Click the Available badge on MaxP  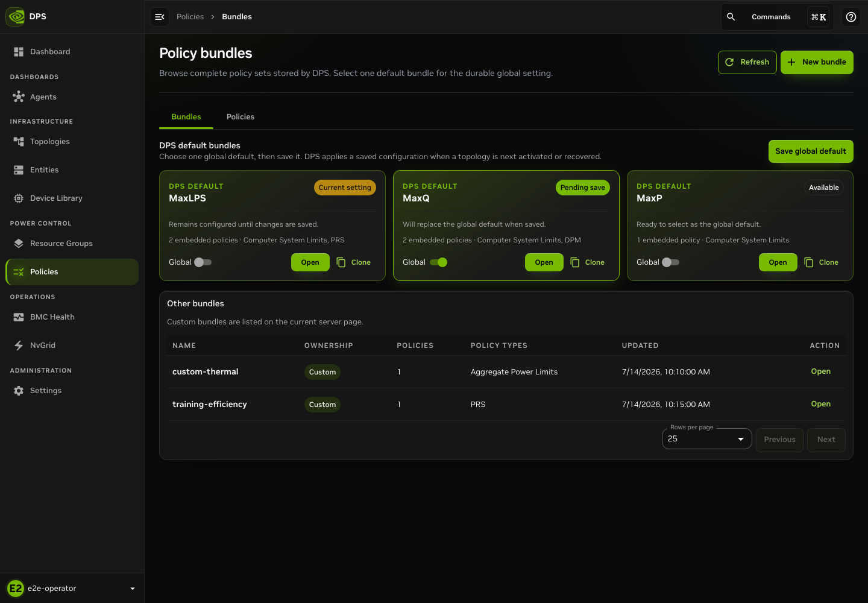click(824, 188)
